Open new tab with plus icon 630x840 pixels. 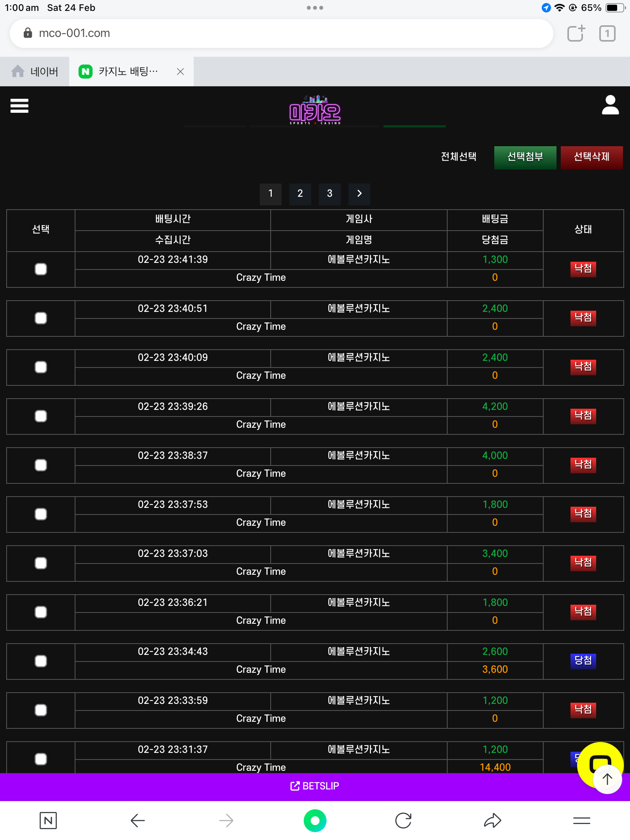(x=576, y=33)
